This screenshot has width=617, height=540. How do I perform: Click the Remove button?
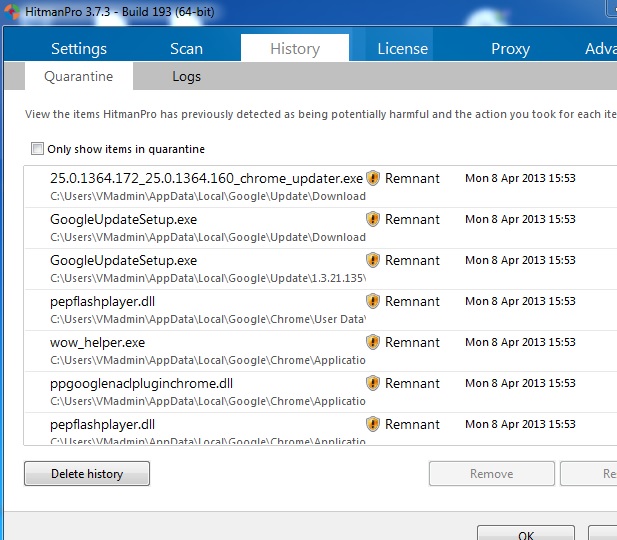[x=491, y=473]
